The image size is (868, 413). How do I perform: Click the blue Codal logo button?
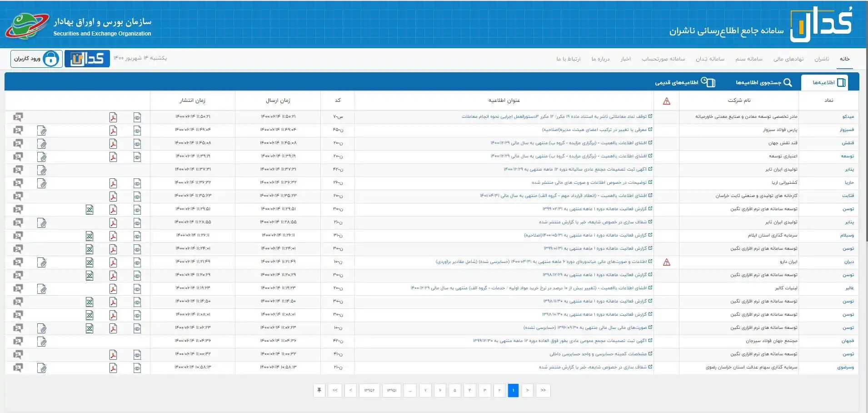coord(87,59)
